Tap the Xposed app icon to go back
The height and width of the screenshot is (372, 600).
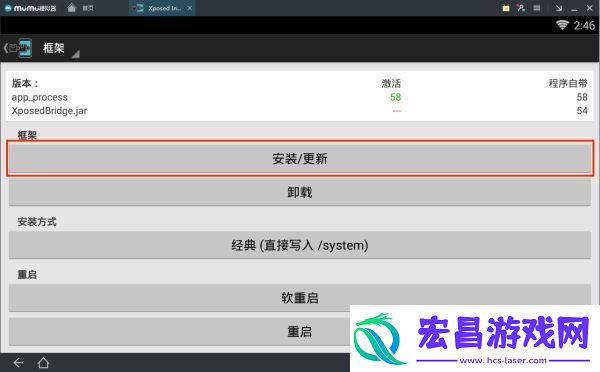point(18,48)
